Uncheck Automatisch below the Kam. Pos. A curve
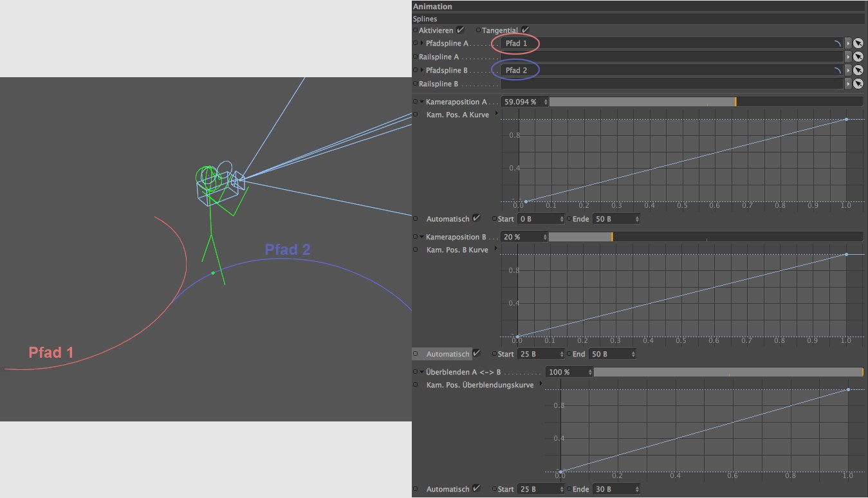This screenshot has width=868, height=498. [x=476, y=219]
